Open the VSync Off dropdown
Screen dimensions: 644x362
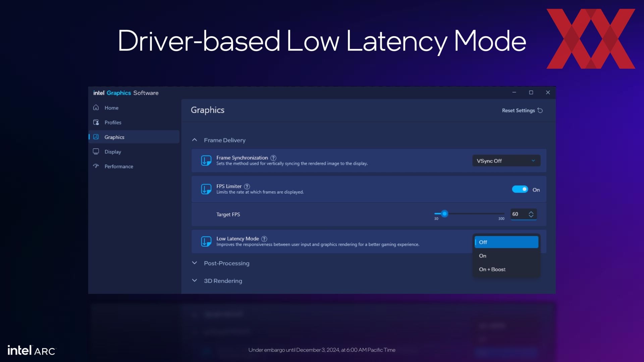506,161
